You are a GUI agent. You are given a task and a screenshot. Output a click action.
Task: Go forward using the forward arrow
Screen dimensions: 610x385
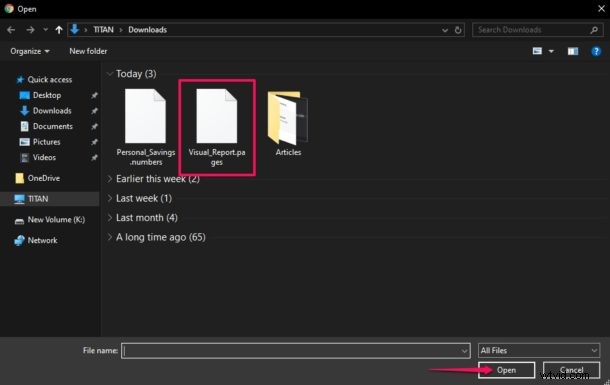click(30, 30)
